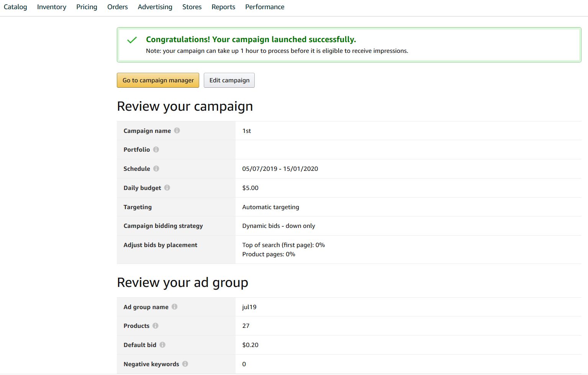Open the Orders menu
This screenshot has width=588, height=375.
point(118,7)
